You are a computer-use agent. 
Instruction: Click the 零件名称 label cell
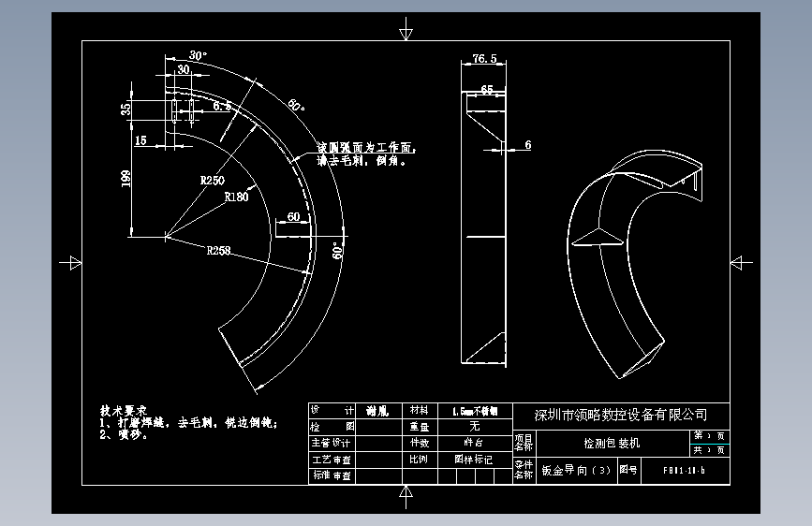click(524, 470)
